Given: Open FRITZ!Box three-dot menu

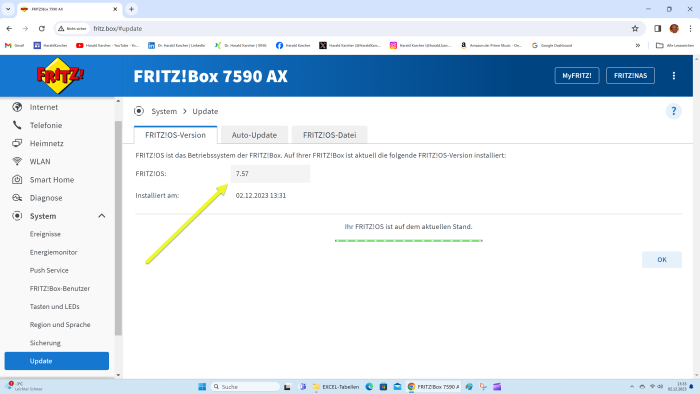Looking at the screenshot, I should tap(674, 76).
